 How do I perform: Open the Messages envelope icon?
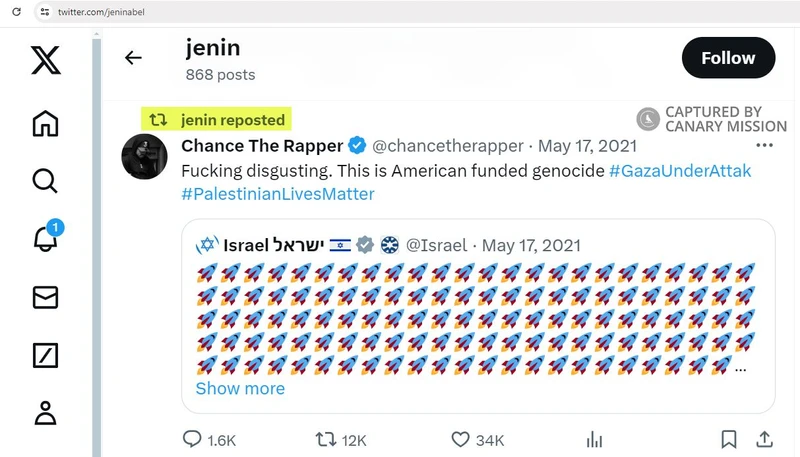coord(45,297)
